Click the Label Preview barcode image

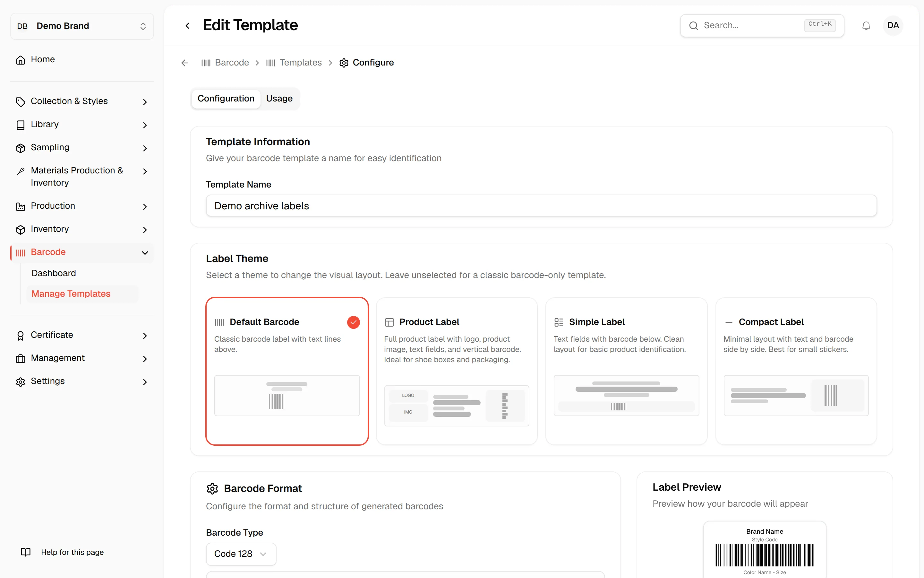pyautogui.click(x=765, y=555)
